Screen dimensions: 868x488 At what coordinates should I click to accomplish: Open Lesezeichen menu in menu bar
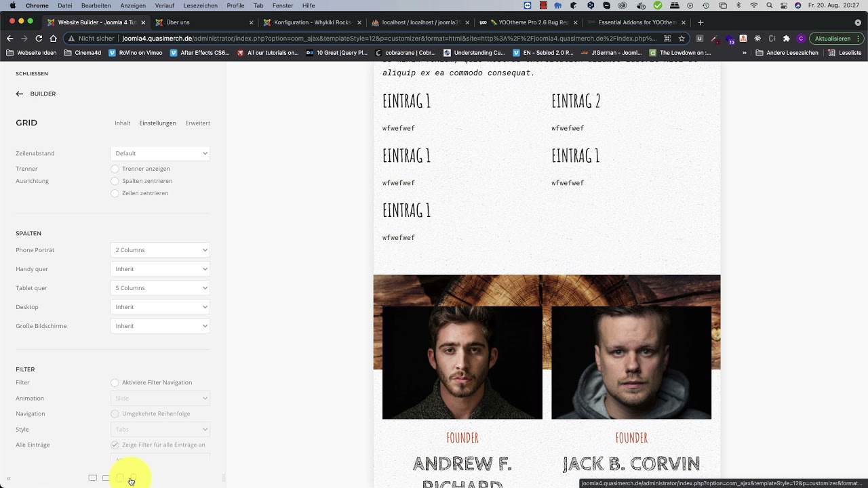point(201,5)
